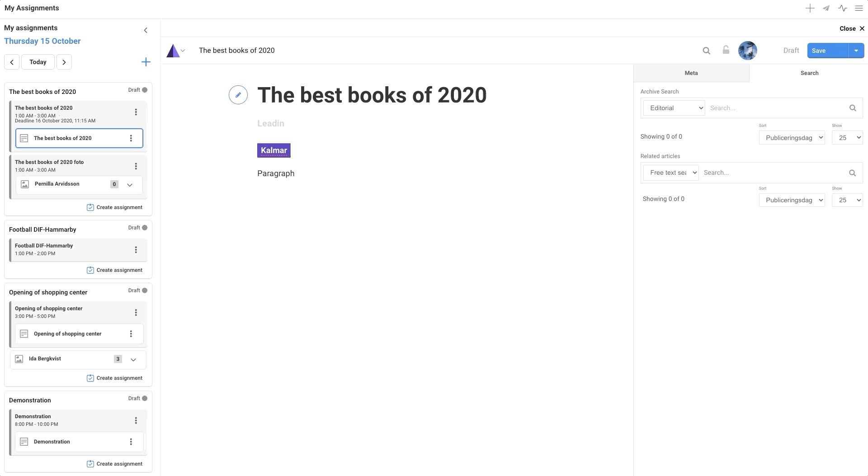
Task: Collapse the My assignments sidebar
Action: [x=146, y=30]
